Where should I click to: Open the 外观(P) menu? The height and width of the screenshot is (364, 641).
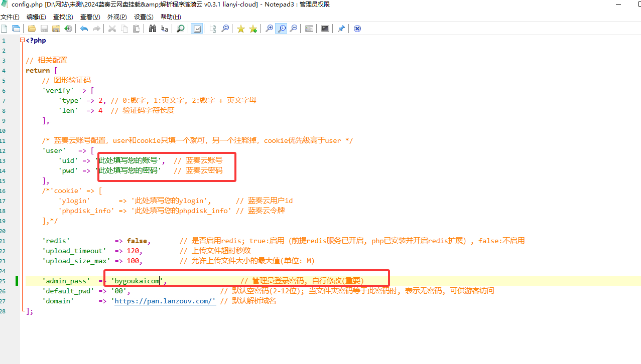point(117,17)
